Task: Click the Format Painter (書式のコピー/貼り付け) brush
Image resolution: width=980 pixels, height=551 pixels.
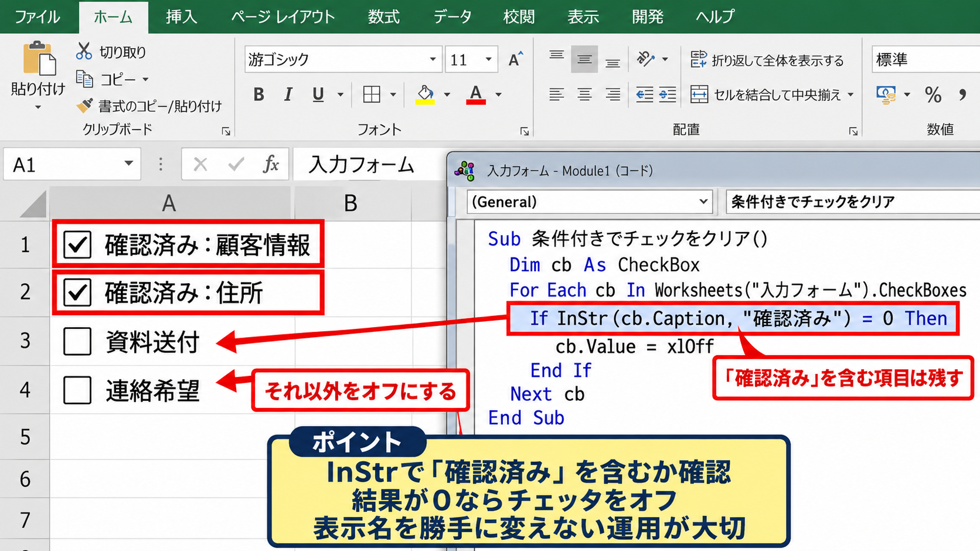Action: coord(84,106)
